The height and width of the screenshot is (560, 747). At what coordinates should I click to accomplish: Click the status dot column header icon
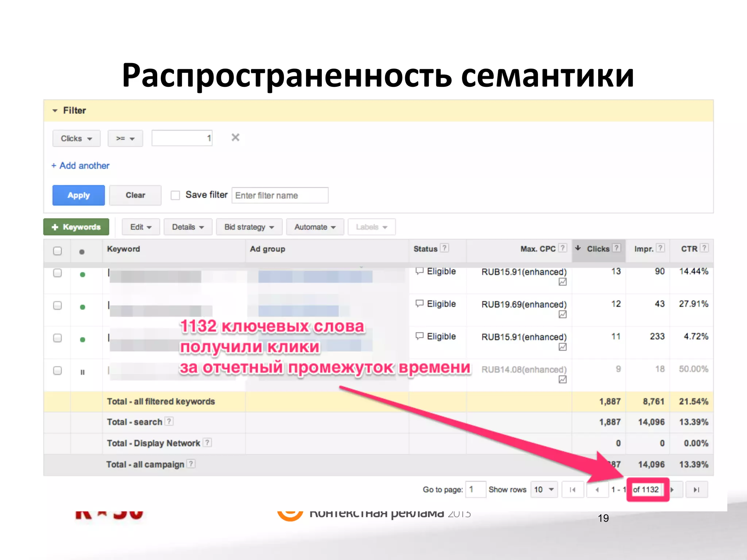(82, 252)
